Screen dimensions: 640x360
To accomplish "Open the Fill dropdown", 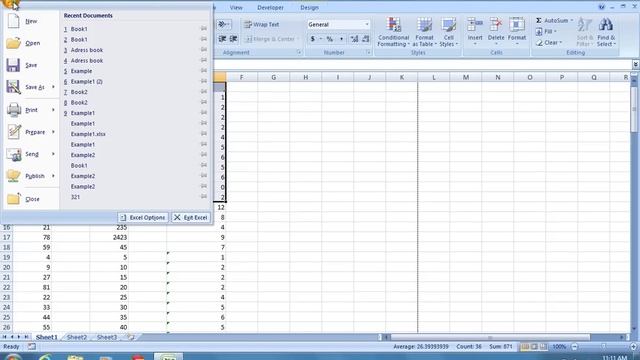I will click(x=546, y=31).
